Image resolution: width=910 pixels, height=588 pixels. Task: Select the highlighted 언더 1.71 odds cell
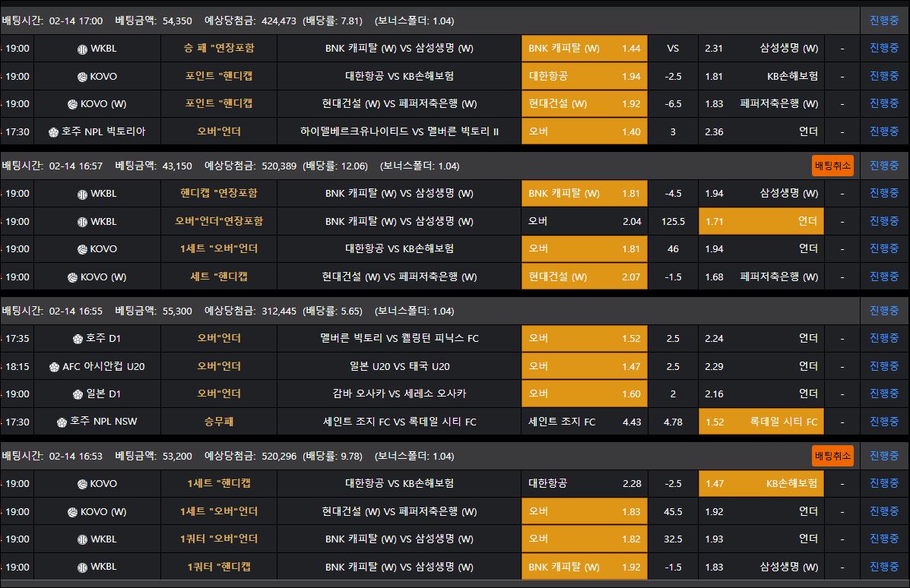click(x=761, y=221)
